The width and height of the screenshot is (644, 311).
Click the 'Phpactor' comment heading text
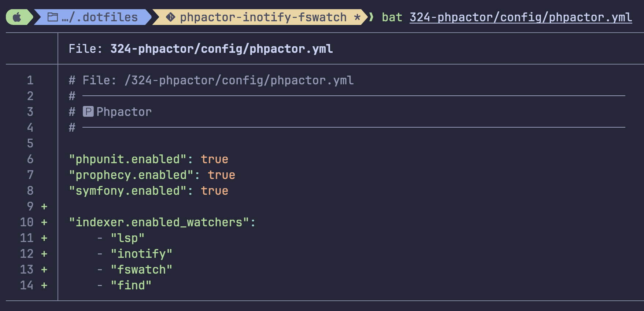(x=124, y=112)
